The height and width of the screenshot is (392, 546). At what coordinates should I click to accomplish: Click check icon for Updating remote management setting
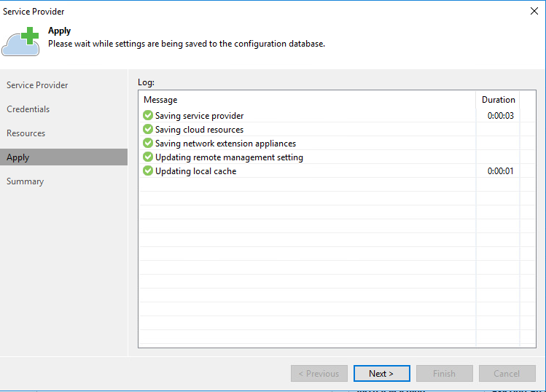[148, 157]
